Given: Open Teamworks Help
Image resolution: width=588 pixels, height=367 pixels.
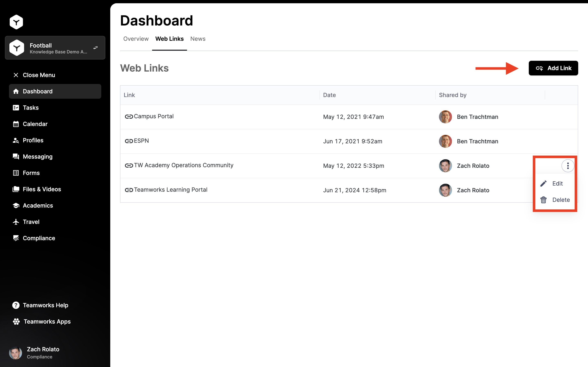Looking at the screenshot, I should 45,305.
